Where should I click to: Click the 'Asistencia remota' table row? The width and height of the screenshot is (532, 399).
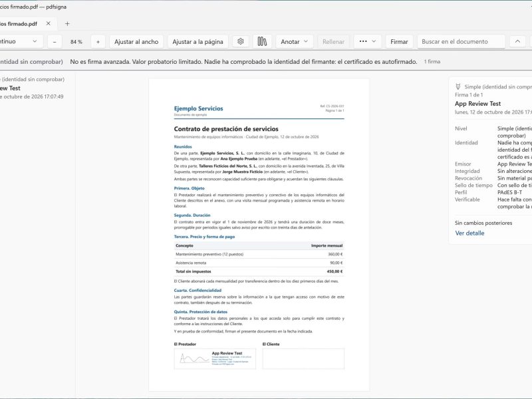[x=259, y=263]
